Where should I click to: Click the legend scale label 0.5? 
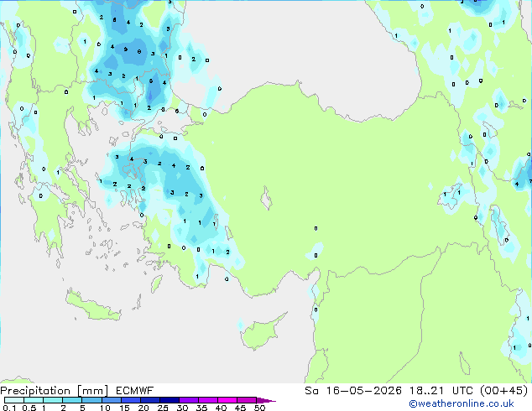(x=29, y=408)
